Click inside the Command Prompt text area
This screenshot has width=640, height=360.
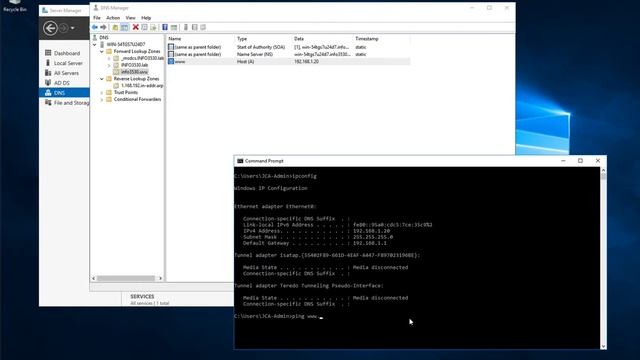pyautogui.click(x=417, y=258)
